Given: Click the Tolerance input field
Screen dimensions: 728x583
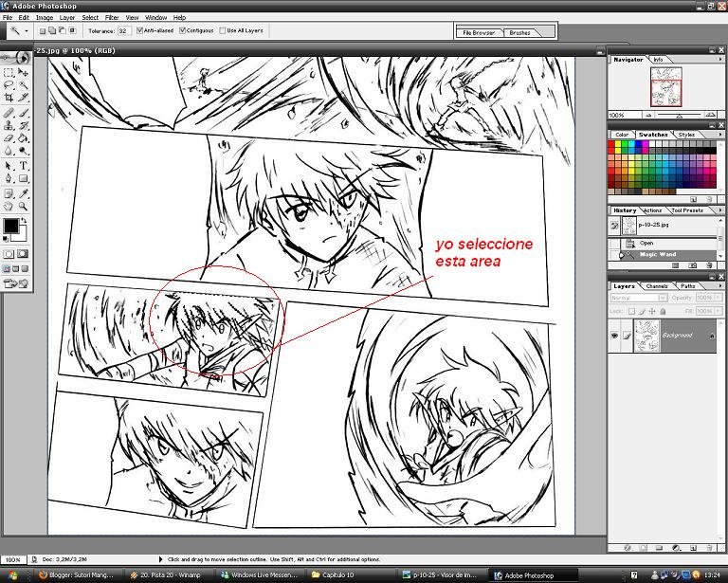Looking at the screenshot, I should (123, 30).
